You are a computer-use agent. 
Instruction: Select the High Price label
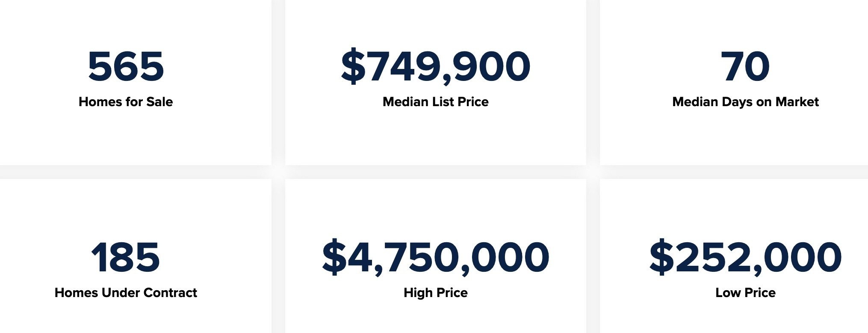435,293
